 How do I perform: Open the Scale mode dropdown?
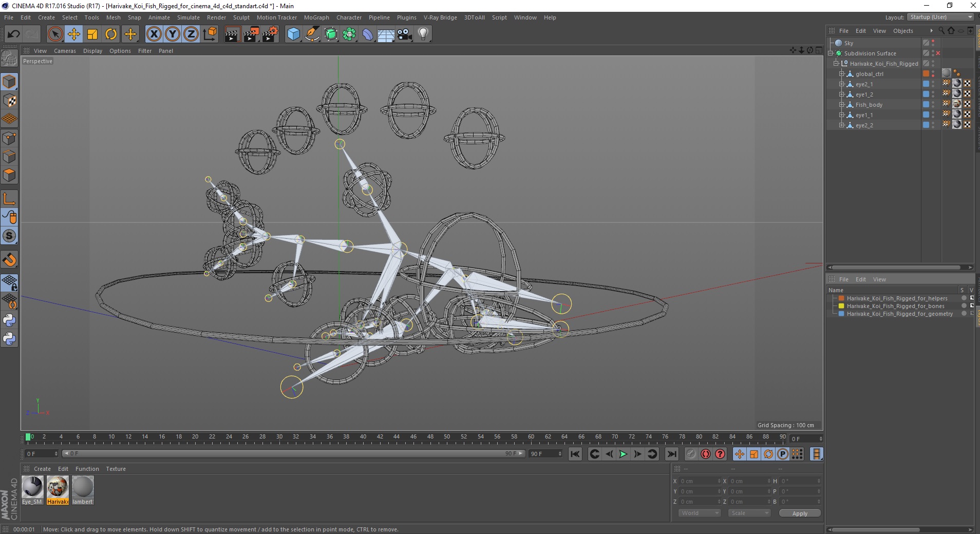[x=749, y=513]
